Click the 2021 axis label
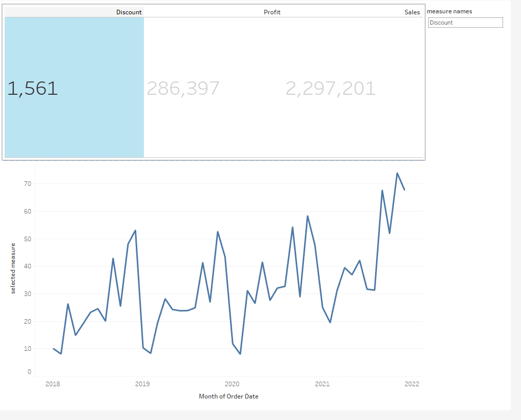This screenshot has height=420, width=521. [322, 384]
